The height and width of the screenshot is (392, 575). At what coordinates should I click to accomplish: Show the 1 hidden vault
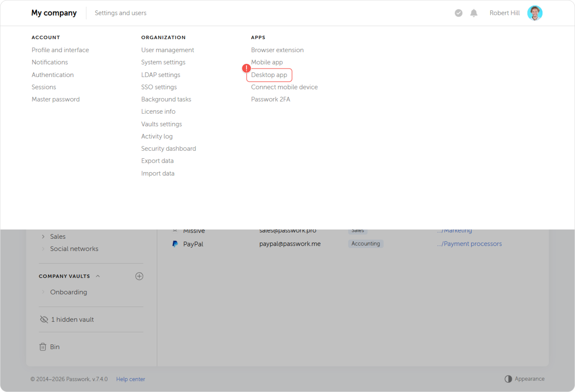72,319
